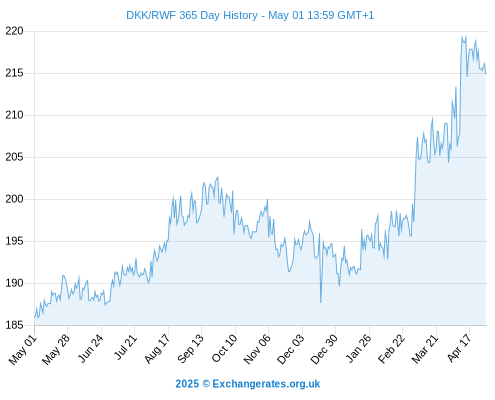Click the 185 y-axis value label

coord(14,325)
